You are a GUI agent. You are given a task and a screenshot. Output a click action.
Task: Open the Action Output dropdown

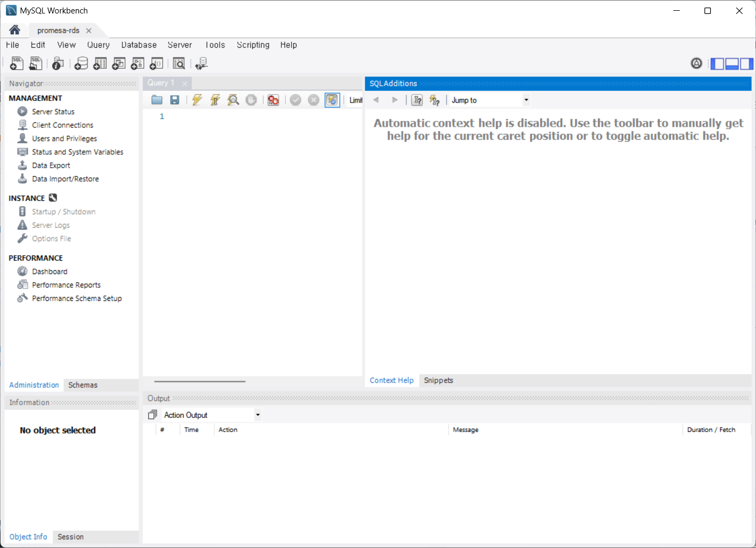212,415
